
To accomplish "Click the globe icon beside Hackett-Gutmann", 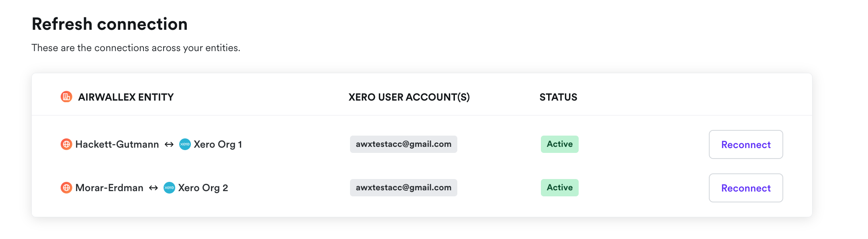I will click(66, 144).
